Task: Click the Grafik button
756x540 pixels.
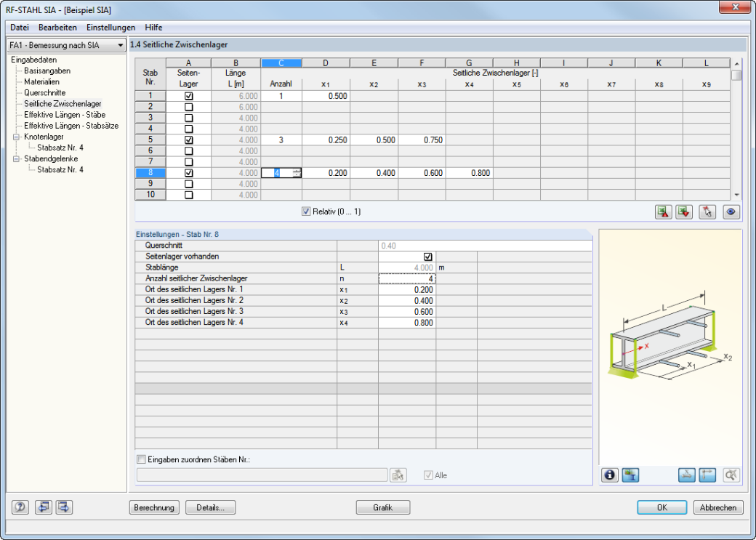Action: (x=383, y=508)
